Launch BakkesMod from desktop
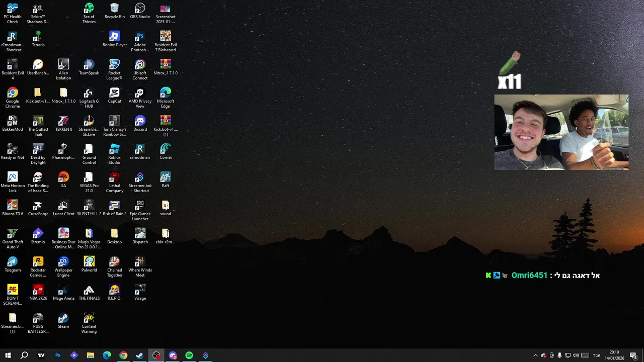644x362 pixels. 13,124
